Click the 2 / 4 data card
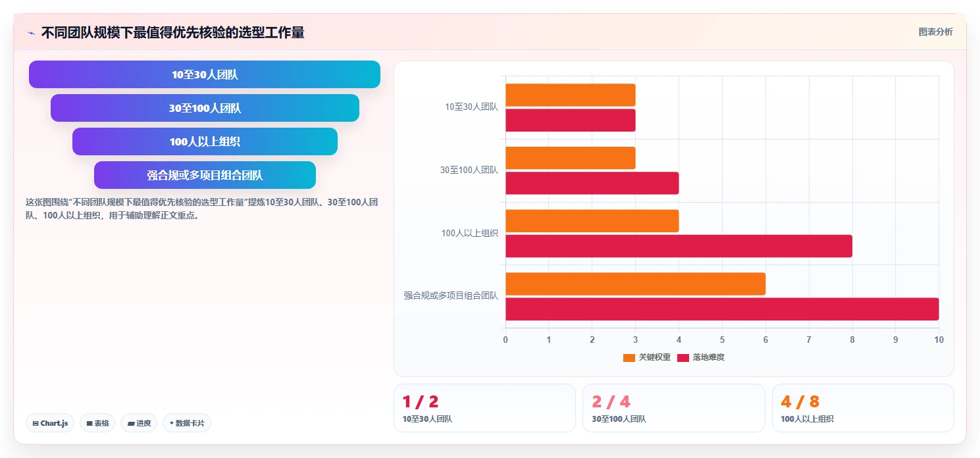The image size is (980, 458). (674, 408)
